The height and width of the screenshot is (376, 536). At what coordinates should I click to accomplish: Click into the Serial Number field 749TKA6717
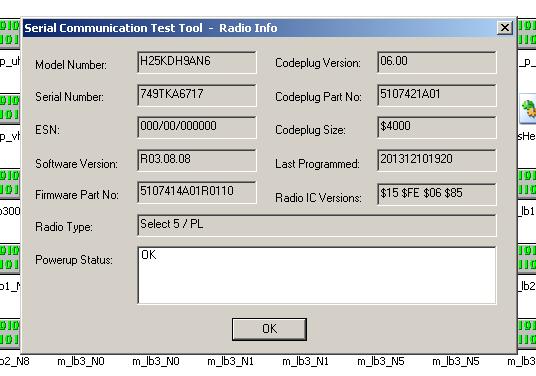tap(197, 95)
